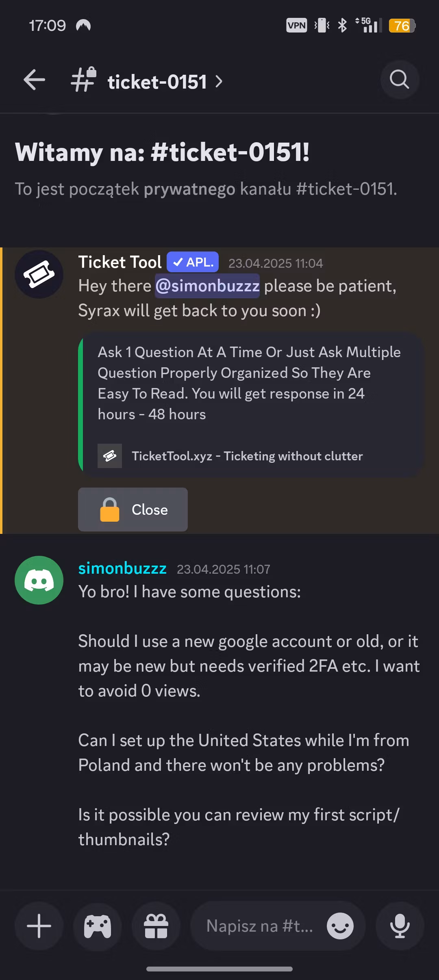Focus the 'Napisz na #t...' message field
439x980 pixels.
259,926
